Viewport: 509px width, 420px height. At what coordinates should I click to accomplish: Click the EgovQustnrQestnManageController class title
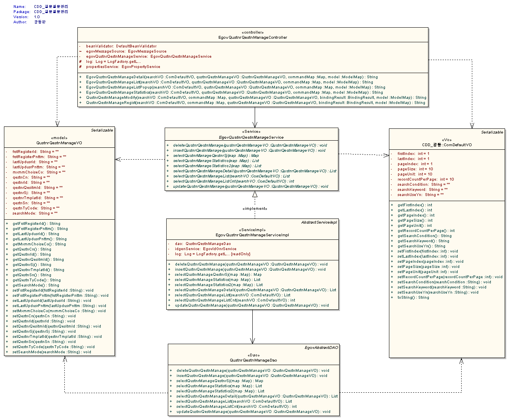click(253, 38)
